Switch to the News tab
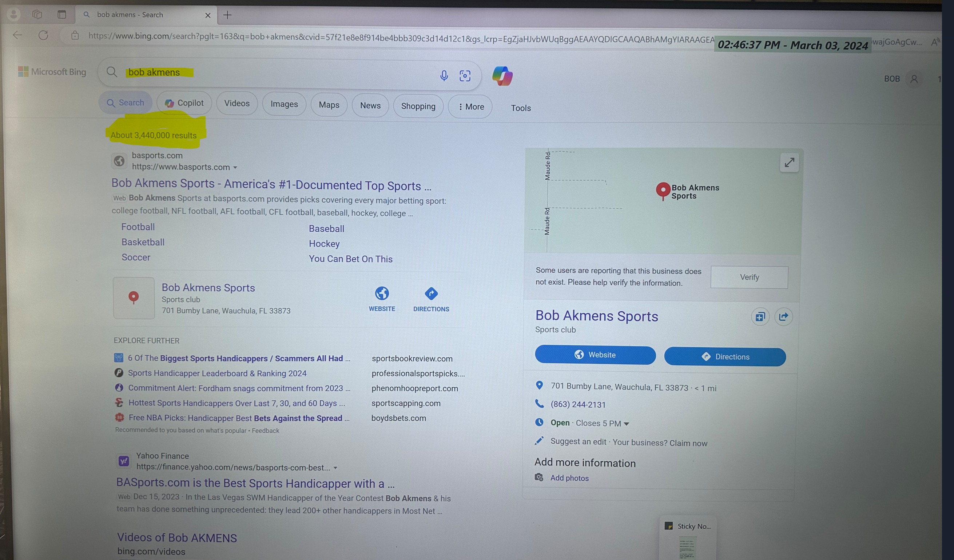 pyautogui.click(x=370, y=105)
